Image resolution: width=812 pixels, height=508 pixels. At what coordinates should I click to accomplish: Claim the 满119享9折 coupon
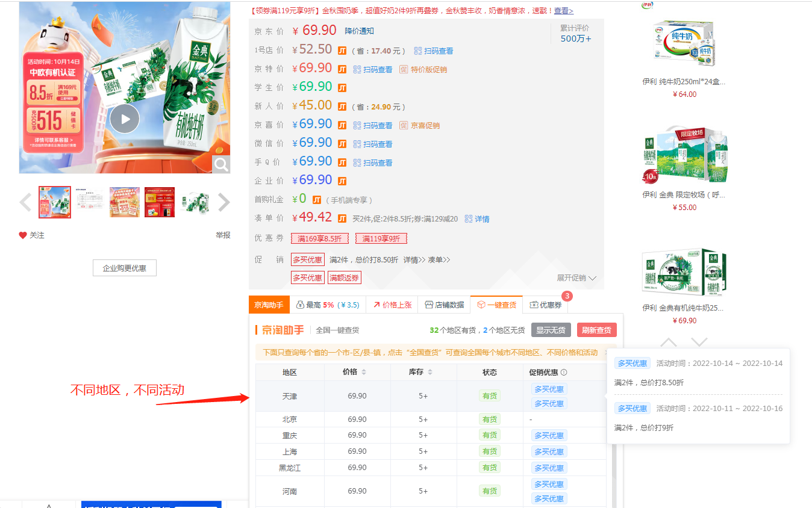[381, 239]
